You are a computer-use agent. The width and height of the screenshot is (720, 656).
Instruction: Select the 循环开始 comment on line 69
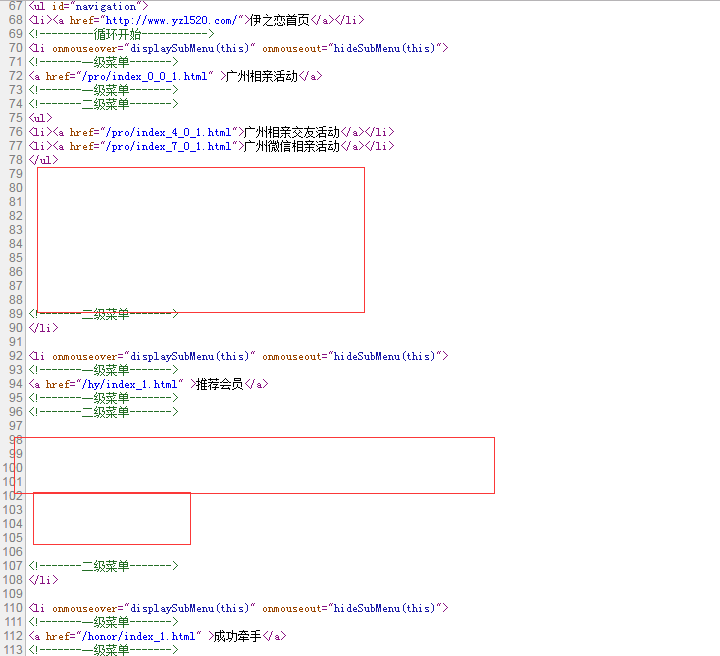pyautogui.click(x=121, y=34)
